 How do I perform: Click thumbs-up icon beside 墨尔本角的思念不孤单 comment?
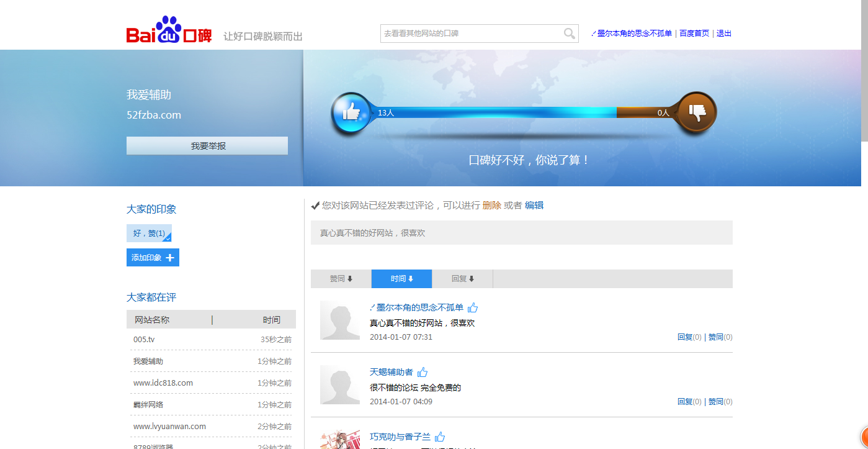473,307
